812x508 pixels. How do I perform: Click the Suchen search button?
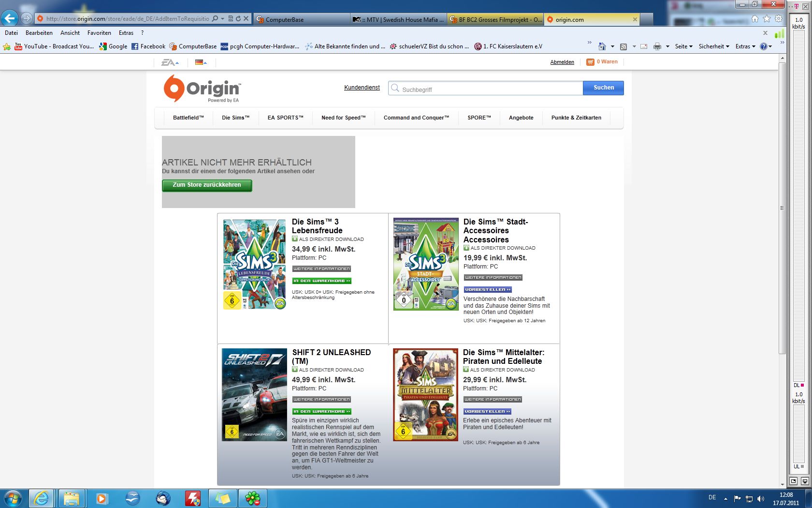(603, 88)
